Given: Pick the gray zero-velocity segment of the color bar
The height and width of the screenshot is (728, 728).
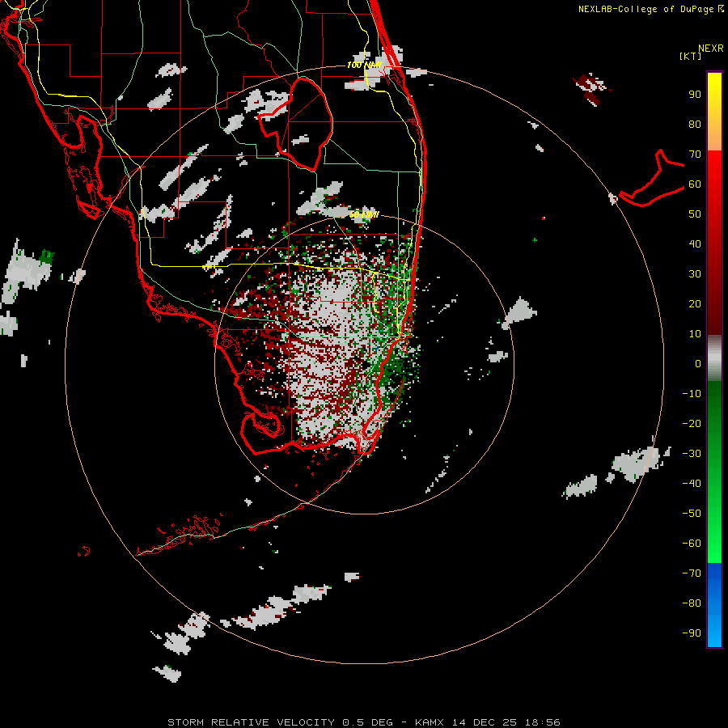Looking at the screenshot, I should [714, 358].
